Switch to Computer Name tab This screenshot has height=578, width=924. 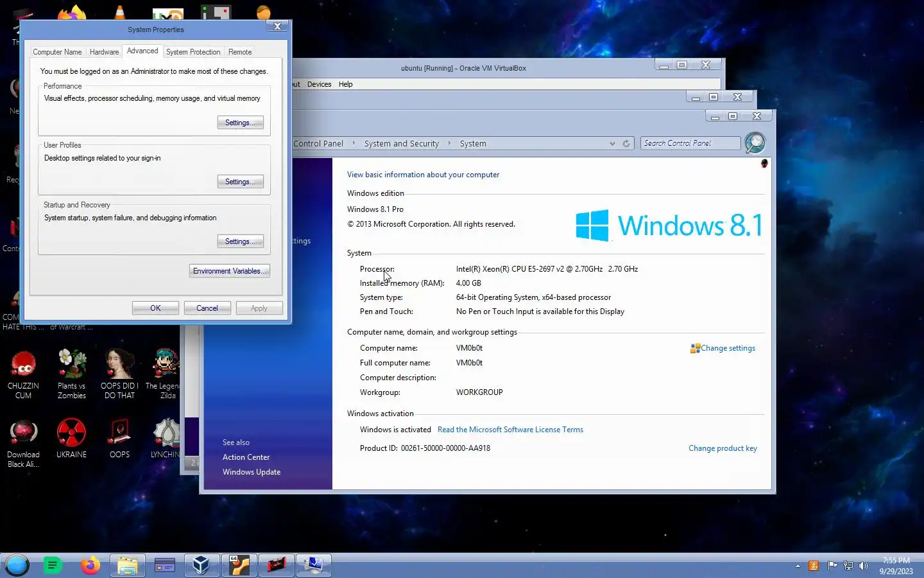point(57,52)
